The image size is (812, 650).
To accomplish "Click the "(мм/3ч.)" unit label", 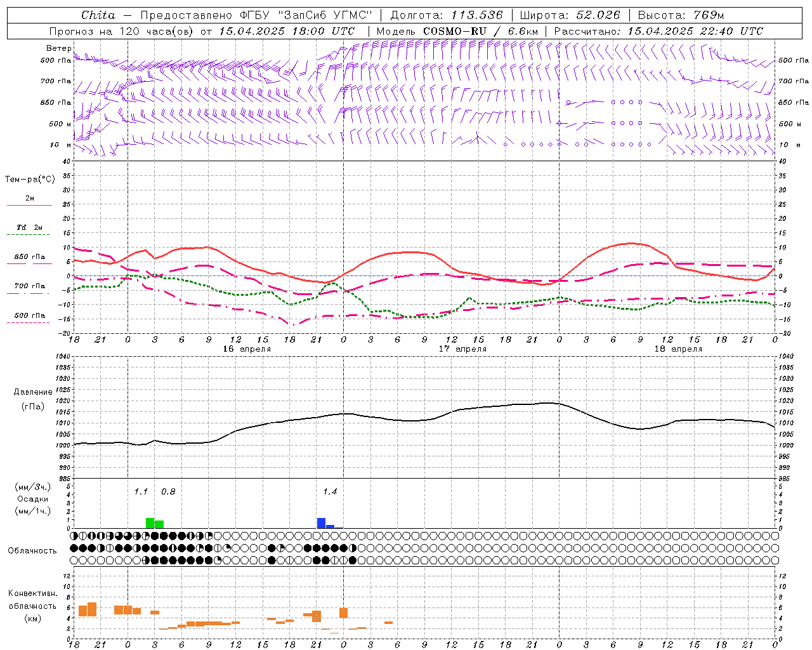I will (32, 487).
